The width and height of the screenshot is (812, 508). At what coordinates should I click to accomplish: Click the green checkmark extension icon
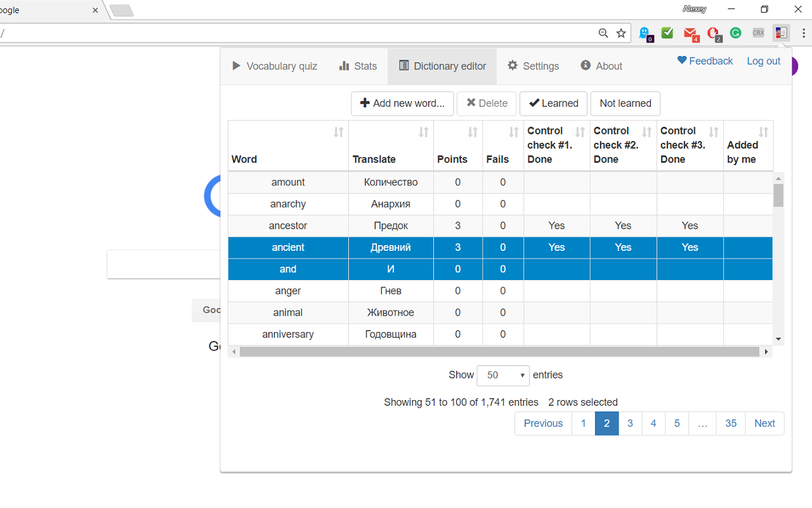[667, 33]
